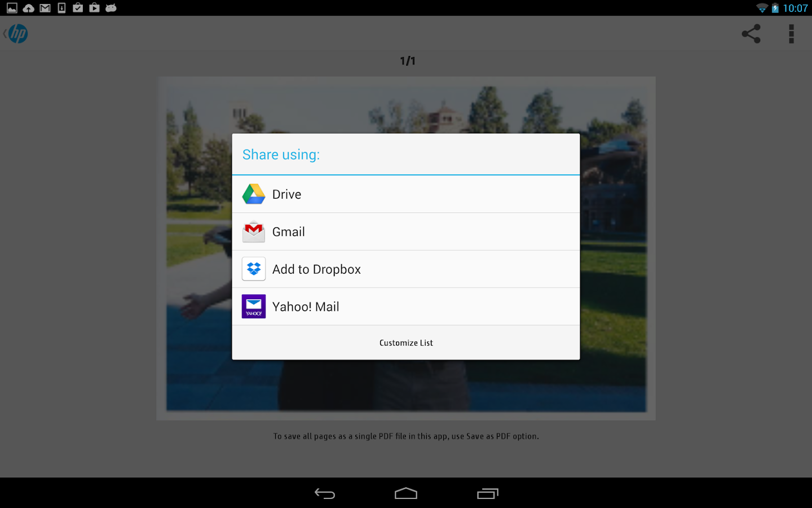
Task: Tap the Yahoo! Mail icon
Action: 253,306
